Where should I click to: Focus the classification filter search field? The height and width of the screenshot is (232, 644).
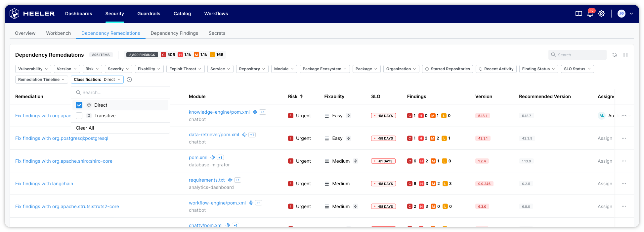pyautogui.click(x=122, y=92)
